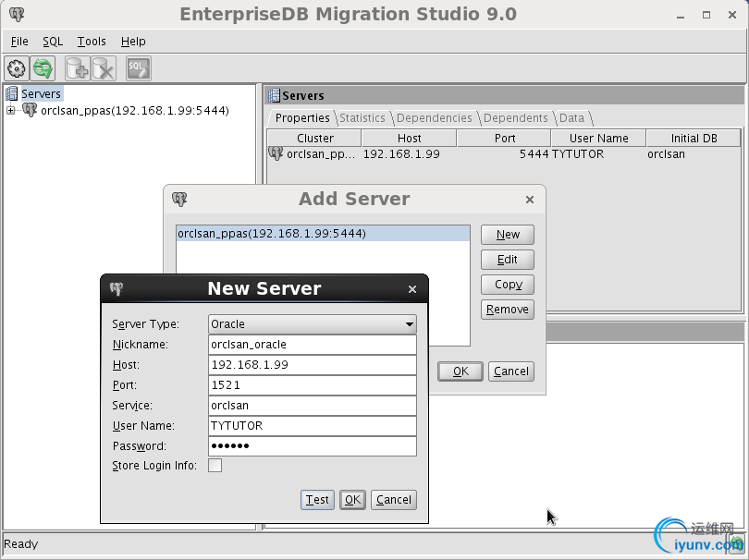Click the Service input field

pyautogui.click(x=313, y=406)
